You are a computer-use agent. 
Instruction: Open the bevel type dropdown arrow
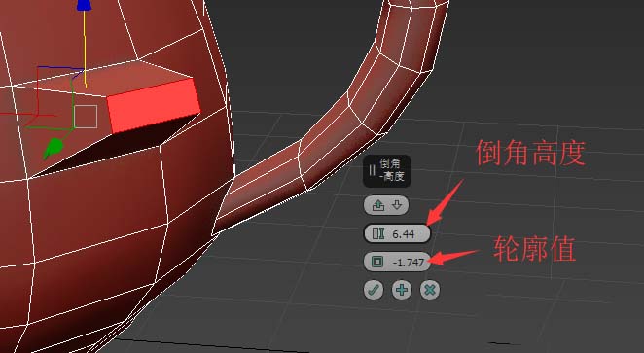point(397,205)
